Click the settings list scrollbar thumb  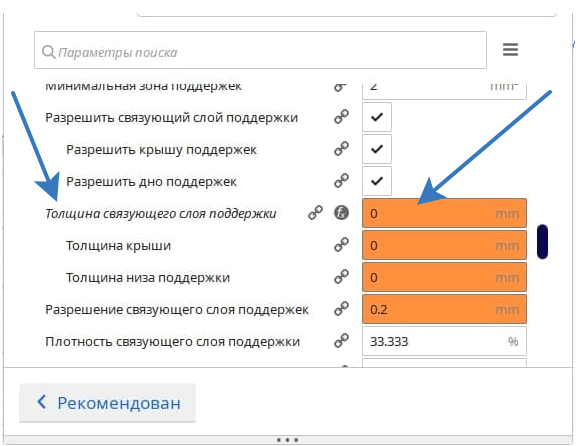[542, 241]
